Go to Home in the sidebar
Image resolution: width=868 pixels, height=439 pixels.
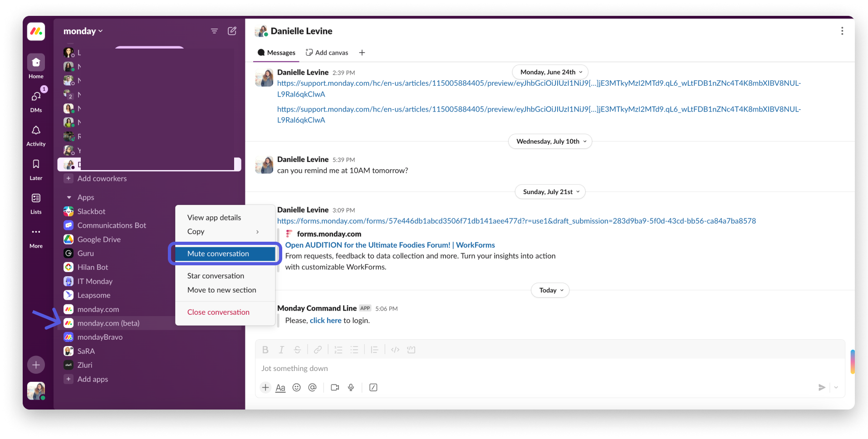coord(36,67)
